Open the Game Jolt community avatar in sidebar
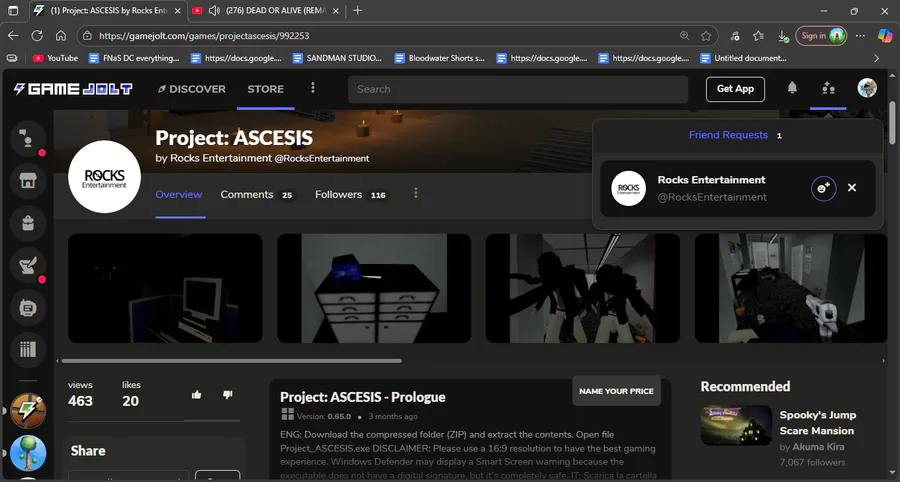Image resolution: width=900 pixels, height=482 pixels. pyautogui.click(x=28, y=411)
